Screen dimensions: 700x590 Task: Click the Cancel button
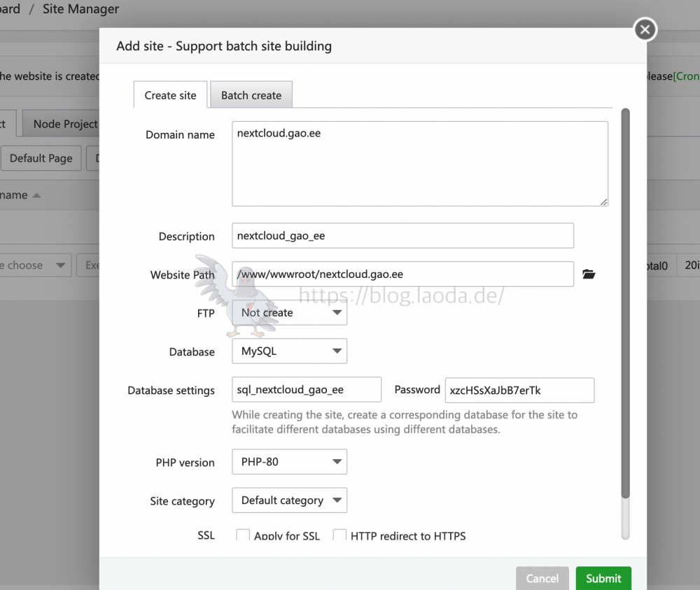(542, 578)
